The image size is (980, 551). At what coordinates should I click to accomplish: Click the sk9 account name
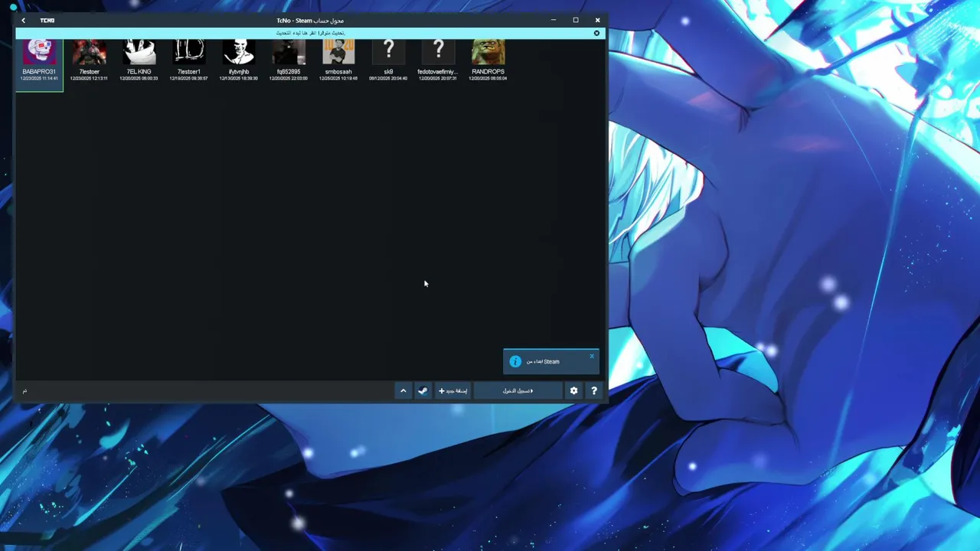(x=388, y=72)
